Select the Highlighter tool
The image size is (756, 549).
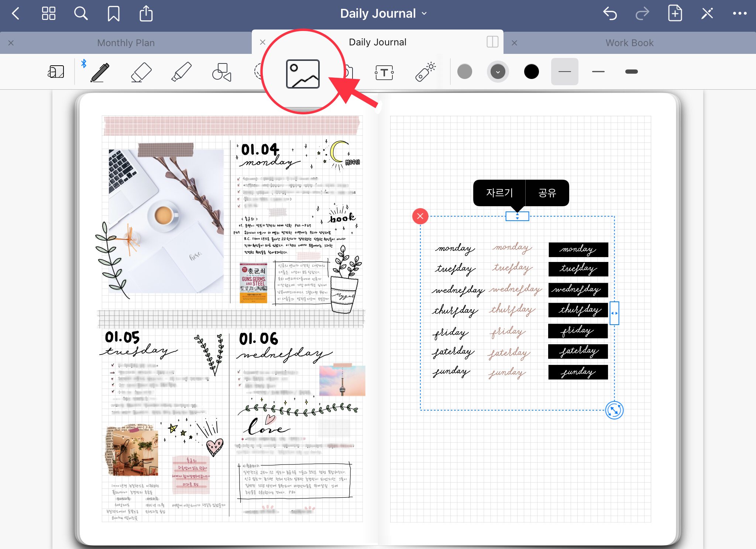coord(182,72)
